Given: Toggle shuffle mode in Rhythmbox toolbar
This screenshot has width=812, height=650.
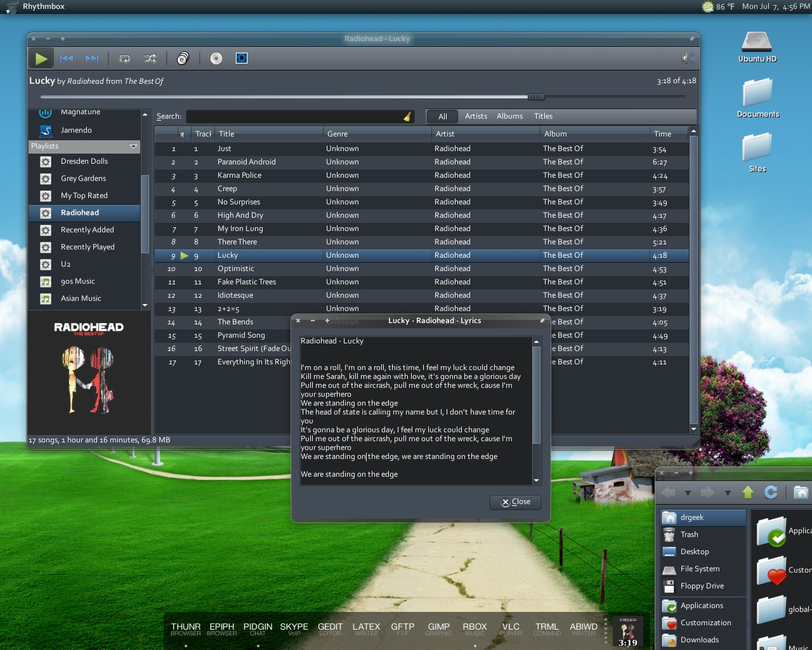Looking at the screenshot, I should coord(150,58).
